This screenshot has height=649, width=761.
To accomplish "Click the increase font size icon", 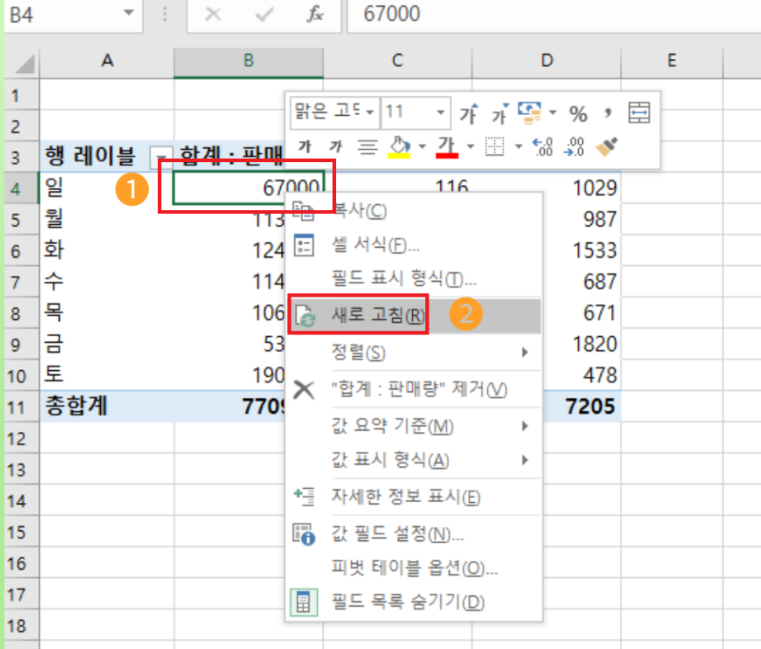I will (468, 112).
